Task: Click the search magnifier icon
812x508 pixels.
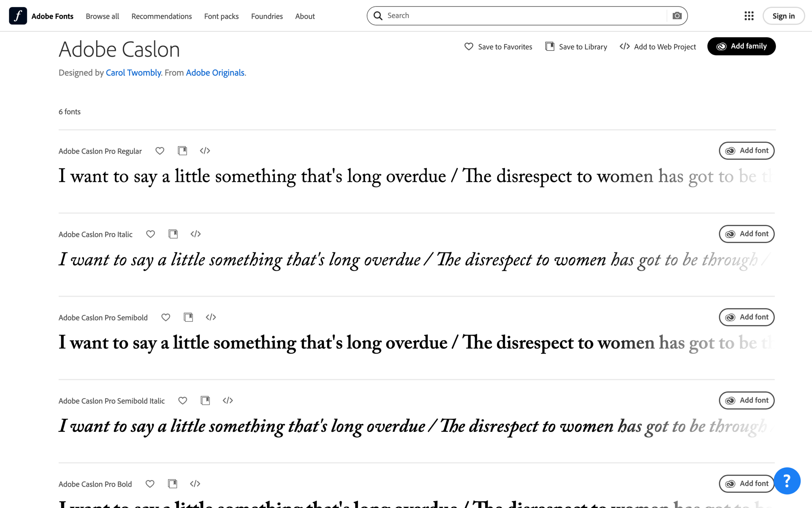Action: [x=378, y=16]
